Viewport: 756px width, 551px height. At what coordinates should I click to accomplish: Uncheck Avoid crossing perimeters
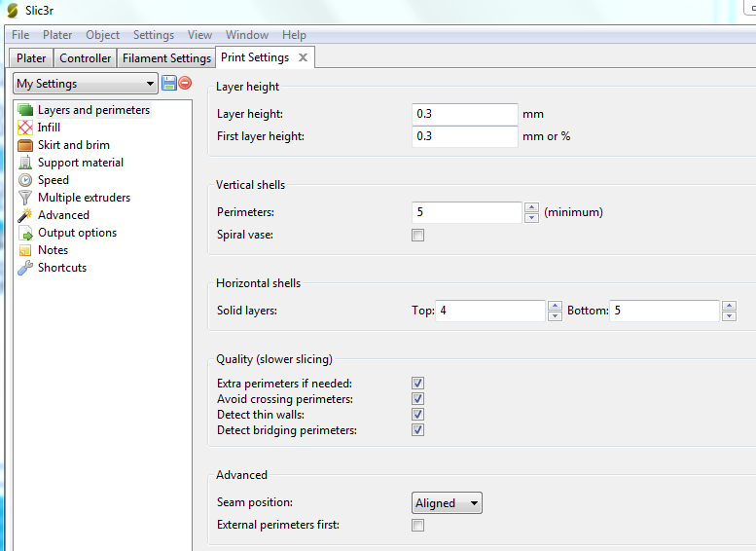[418, 398]
